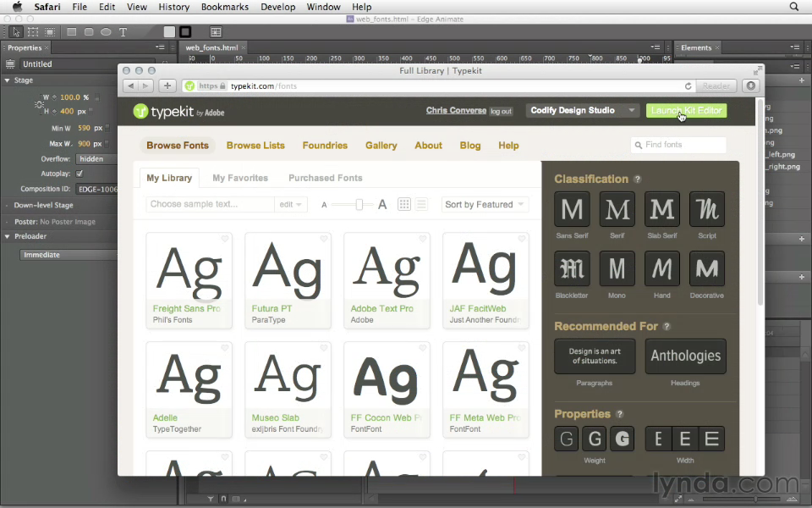Open the background color swatch in toolbar
Image resolution: width=812 pixels, height=508 pixels.
[x=169, y=32]
